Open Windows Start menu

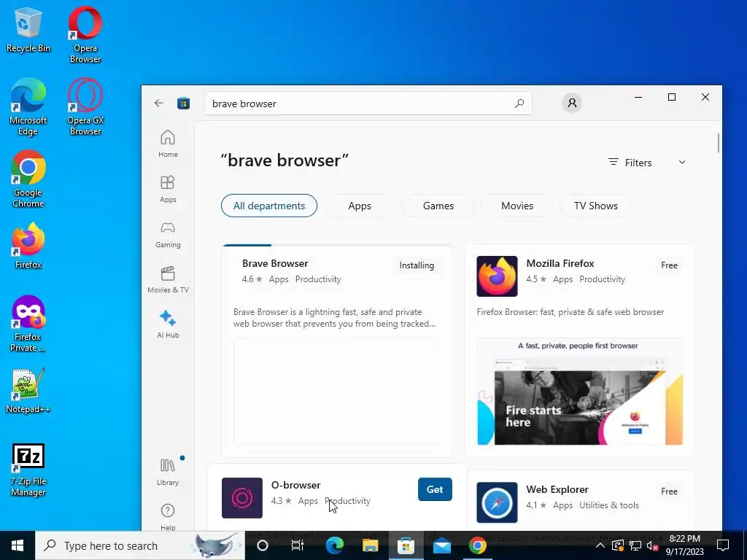point(18,545)
